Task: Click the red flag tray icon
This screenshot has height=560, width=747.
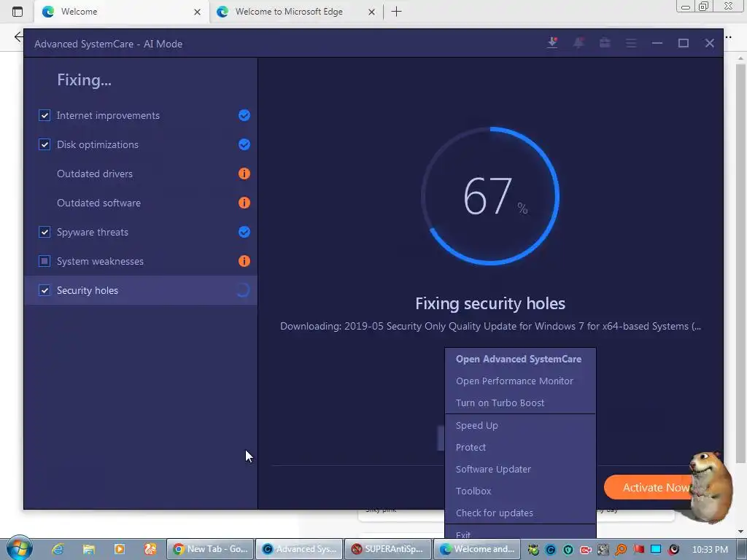Action: click(x=638, y=549)
